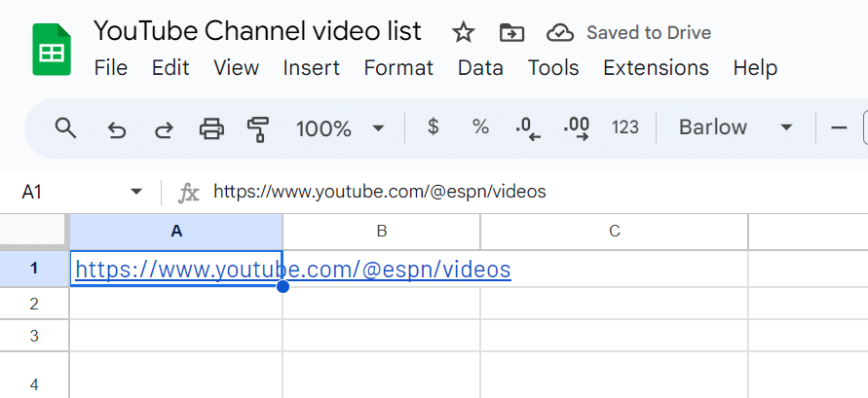
Task: Open the Format menu
Action: (398, 68)
